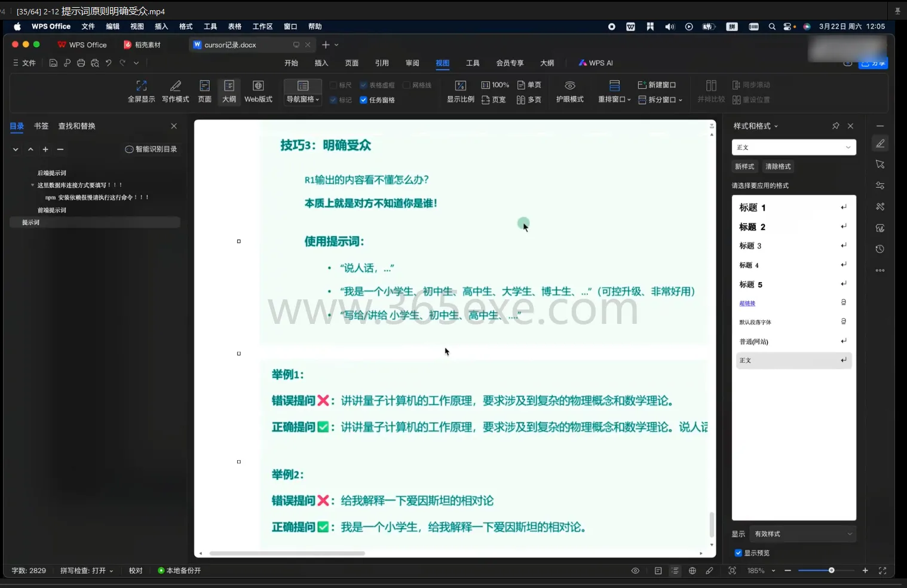Viewport: 907px width, 588px height.
Task: Open 护眼模式 eye-protection mode
Action: [569, 91]
